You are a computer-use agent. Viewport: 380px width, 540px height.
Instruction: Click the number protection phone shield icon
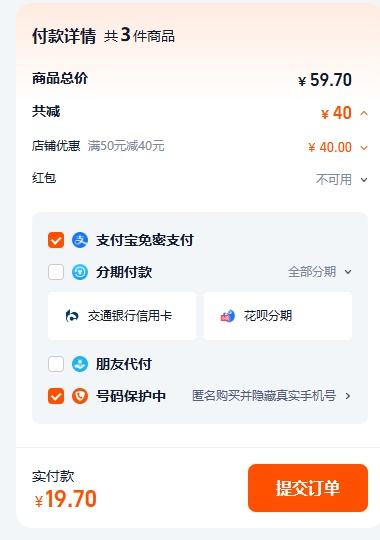coord(80,396)
